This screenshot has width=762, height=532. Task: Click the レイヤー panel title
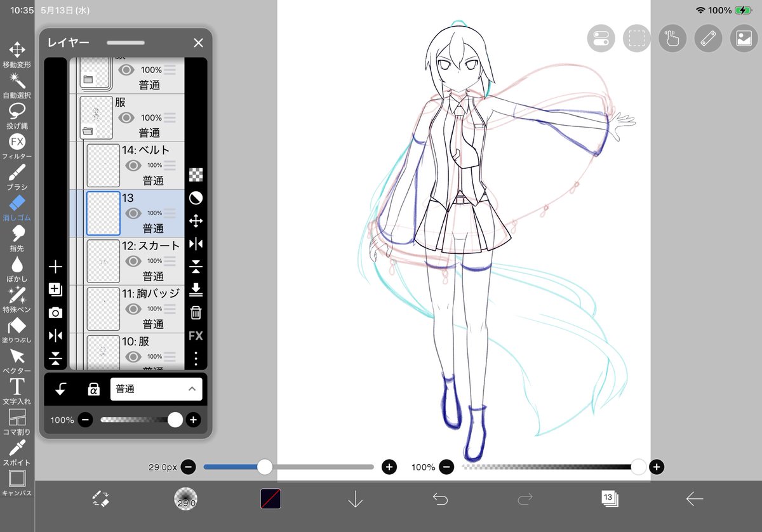68,43
